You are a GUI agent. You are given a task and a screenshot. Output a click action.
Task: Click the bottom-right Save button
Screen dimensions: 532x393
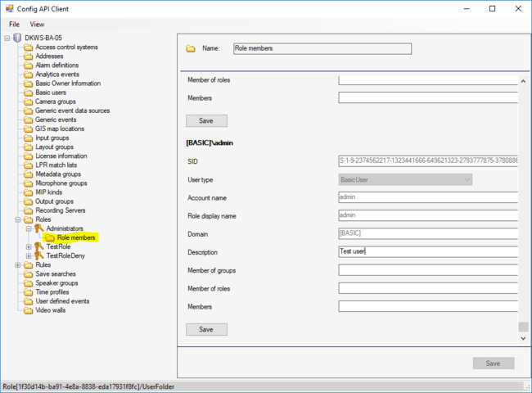click(x=493, y=363)
